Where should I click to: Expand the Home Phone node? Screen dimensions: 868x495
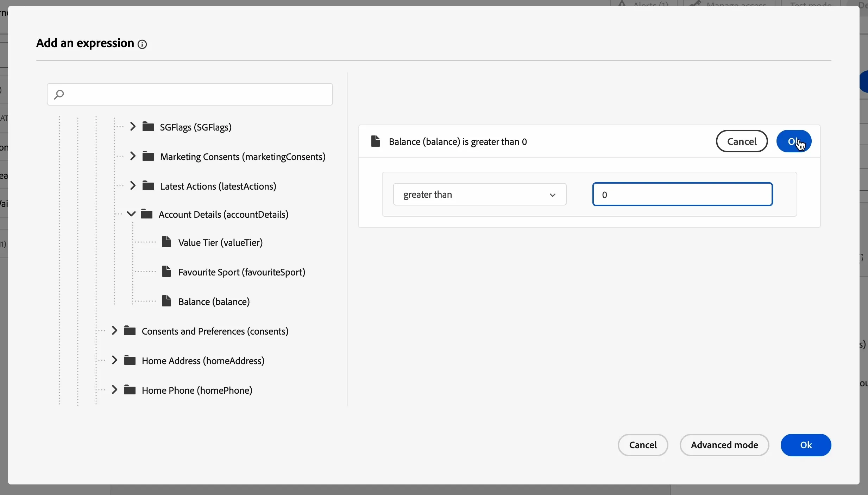coord(114,390)
